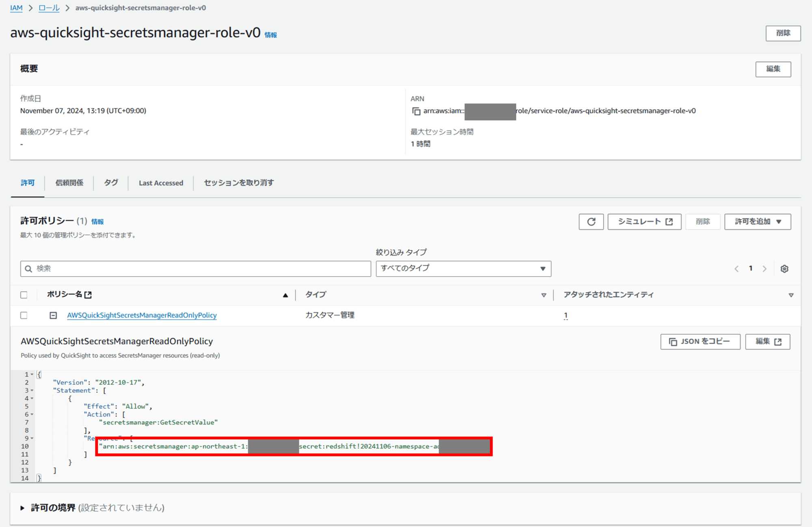Viewport: 812px width, 527px height.
Task: Navigate to ロール breadcrumb link
Action: 49,8
